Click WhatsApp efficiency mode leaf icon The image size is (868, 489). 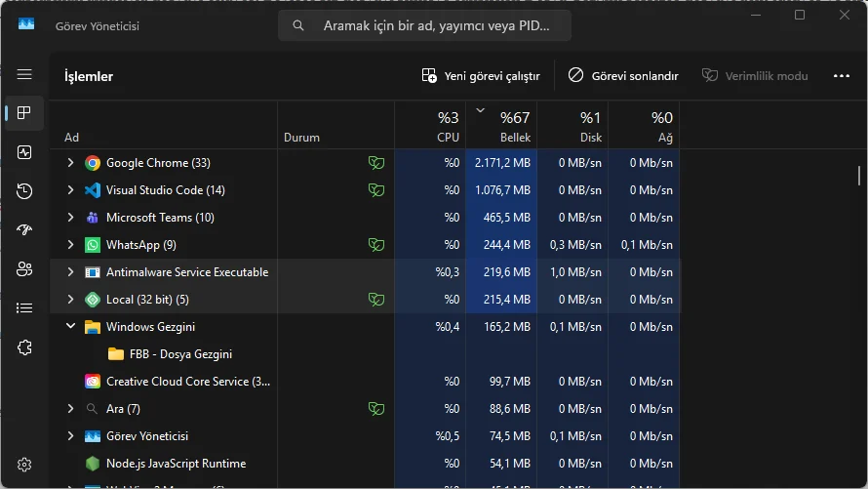(x=376, y=245)
